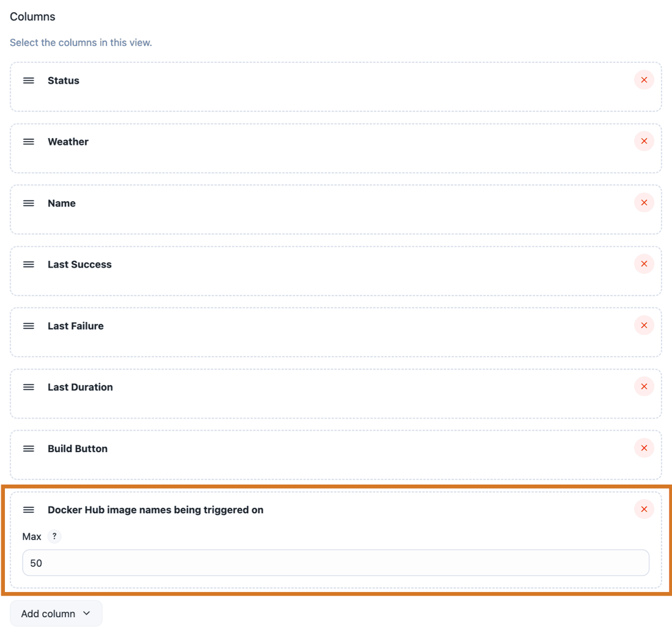Image resolution: width=672 pixels, height=633 pixels.
Task: Select the Last Duration column label
Action: [x=80, y=387]
